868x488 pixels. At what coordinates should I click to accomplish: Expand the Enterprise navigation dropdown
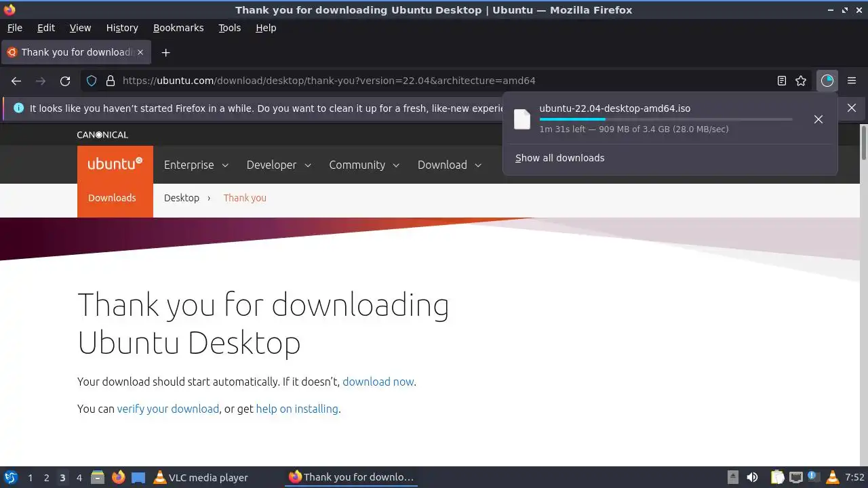pos(197,165)
